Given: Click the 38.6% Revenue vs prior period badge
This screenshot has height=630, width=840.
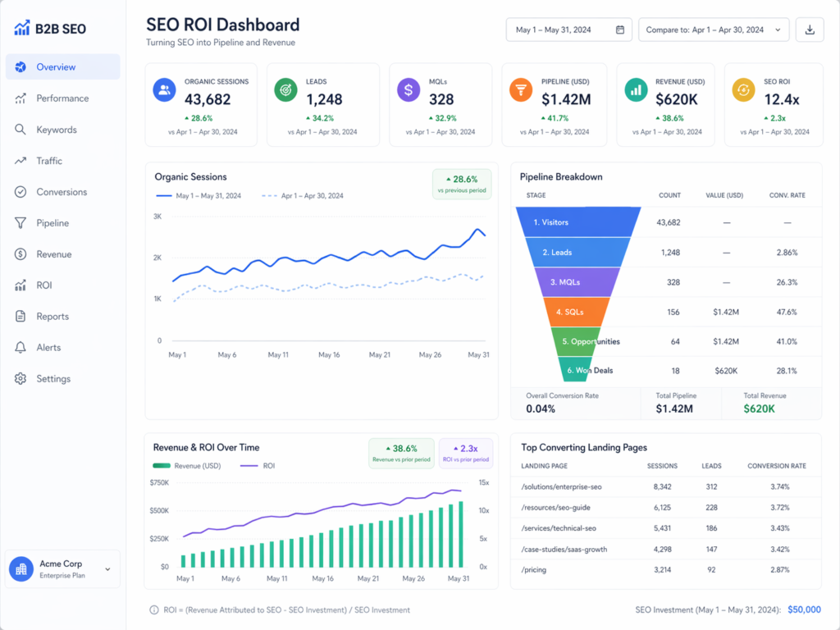Looking at the screenshot, I should click(x=401, y=453).
